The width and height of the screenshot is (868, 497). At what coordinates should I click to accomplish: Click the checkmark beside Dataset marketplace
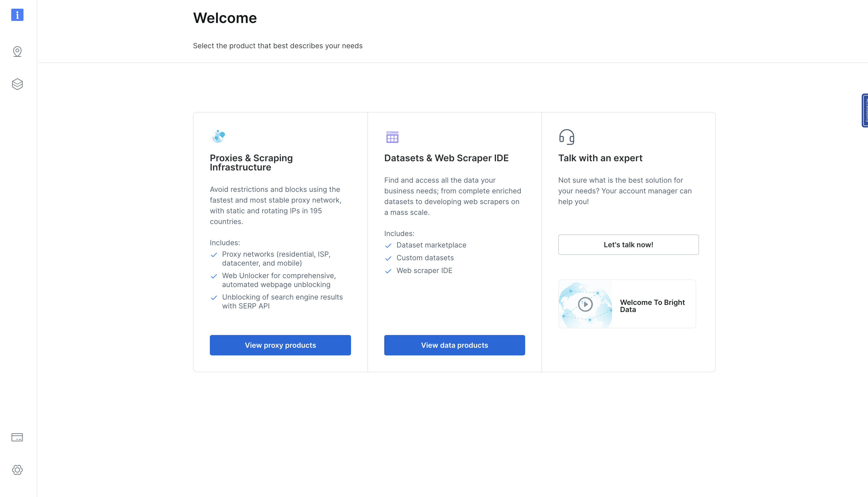(388, 245)
